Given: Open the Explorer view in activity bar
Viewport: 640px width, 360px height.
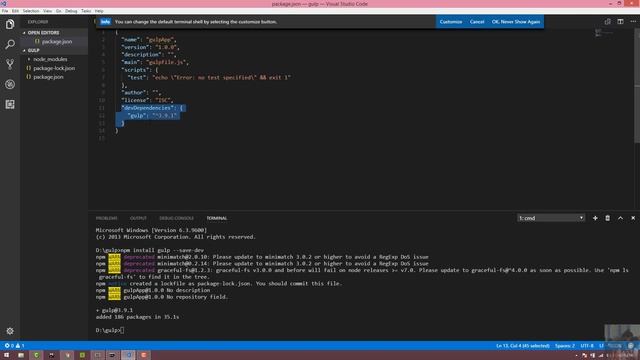Looking at the screenshot, I should pyautogui.click(x=10, y=24).
